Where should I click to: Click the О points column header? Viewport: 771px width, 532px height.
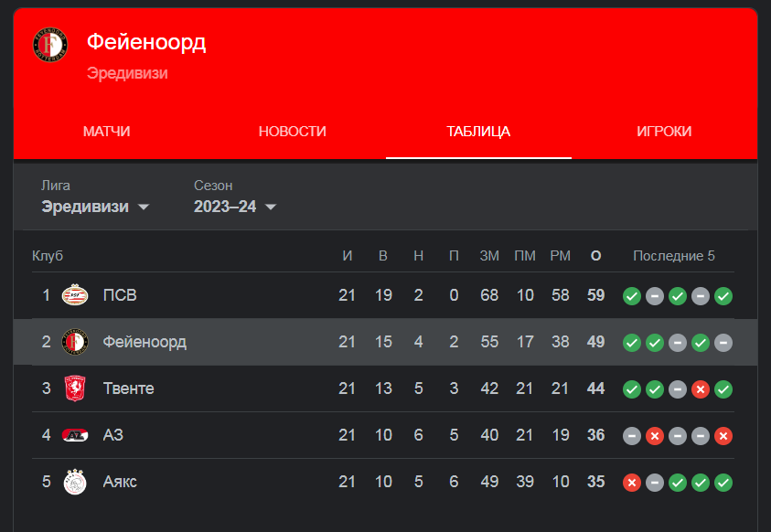596,256
